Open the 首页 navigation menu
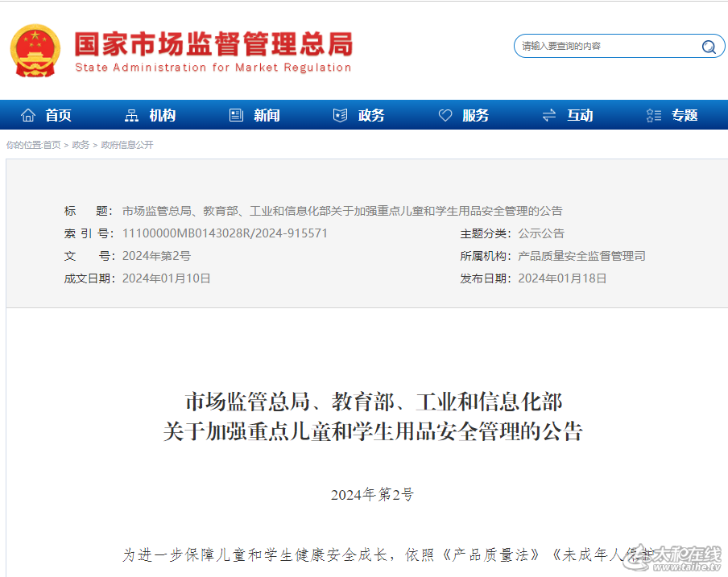Image resolution: width=728 pixels, height=577 pixels. point(58,115)
